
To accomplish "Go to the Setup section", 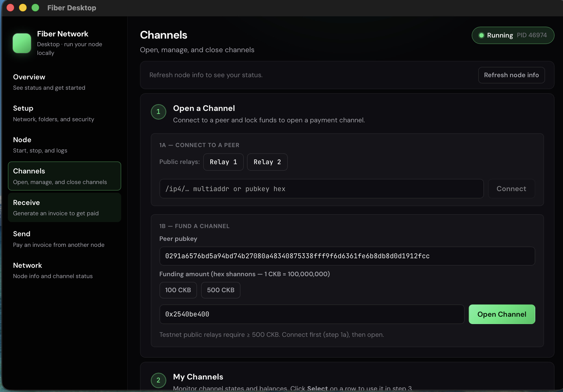I will (x=64, y=114).
